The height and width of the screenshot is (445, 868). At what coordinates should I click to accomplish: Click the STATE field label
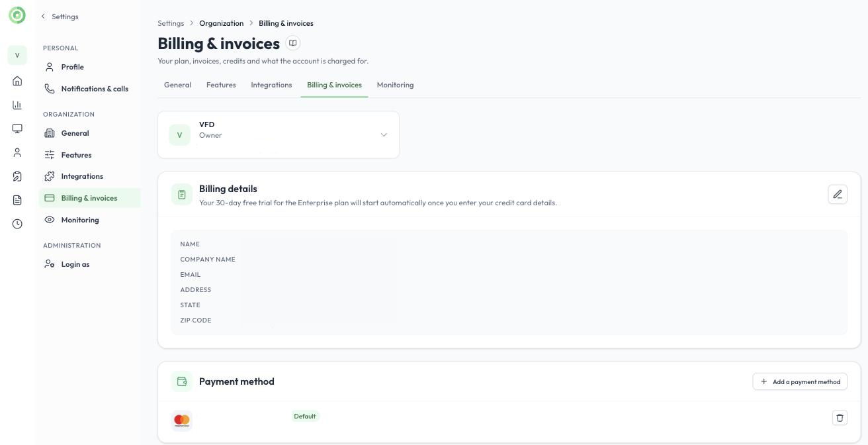[x=190, y=305]
